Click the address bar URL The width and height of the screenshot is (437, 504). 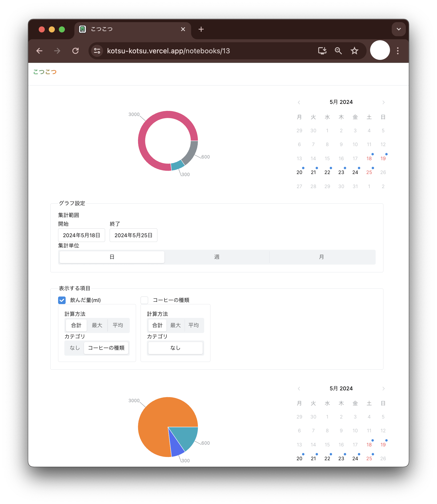click(168, 51)
